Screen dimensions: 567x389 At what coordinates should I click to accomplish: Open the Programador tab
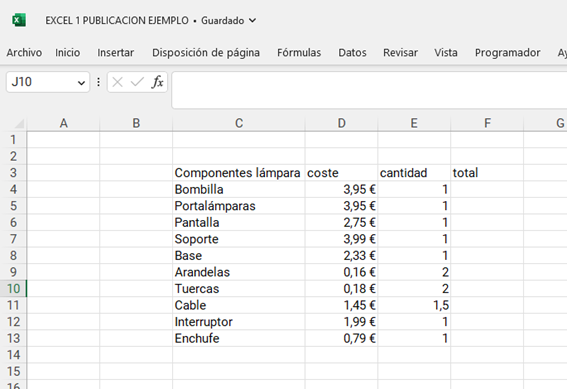(x=507, y=53)
